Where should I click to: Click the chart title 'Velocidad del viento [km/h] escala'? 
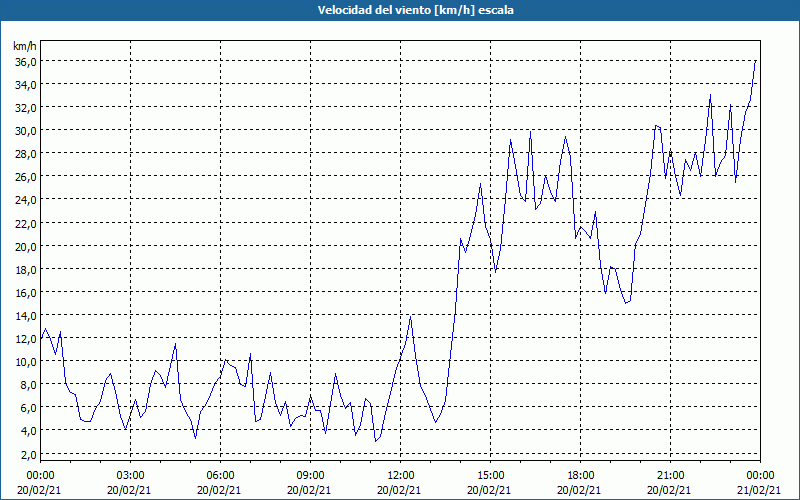tap(415, 10)
